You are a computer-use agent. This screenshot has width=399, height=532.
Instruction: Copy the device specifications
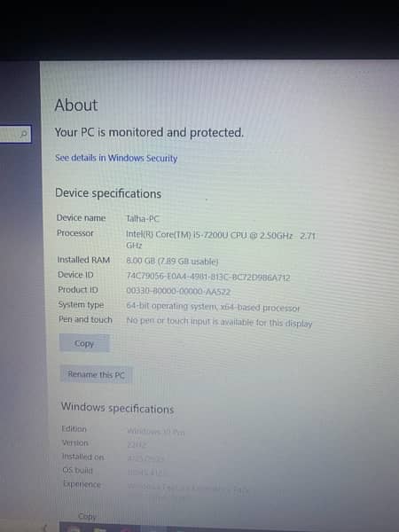coord(84,343)
